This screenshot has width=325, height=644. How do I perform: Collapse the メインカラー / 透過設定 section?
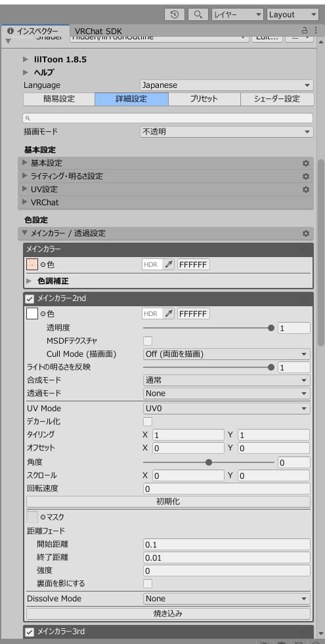pos(166,233)
